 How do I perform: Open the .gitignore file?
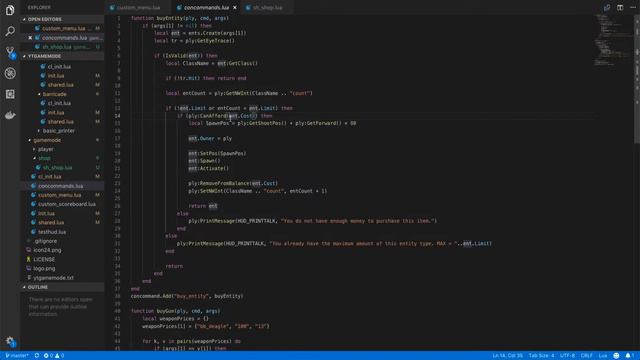point(62,241)
